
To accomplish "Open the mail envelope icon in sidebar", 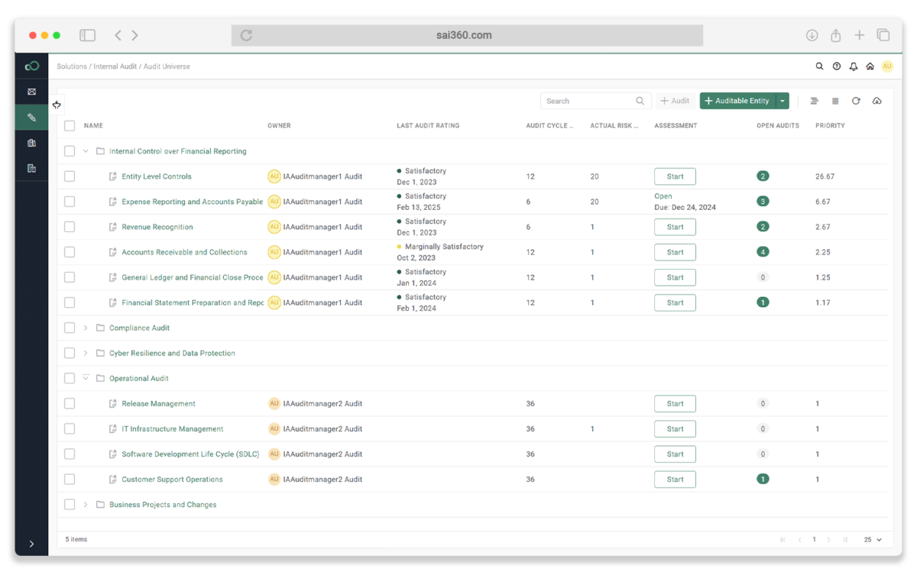I will [31, 92].
